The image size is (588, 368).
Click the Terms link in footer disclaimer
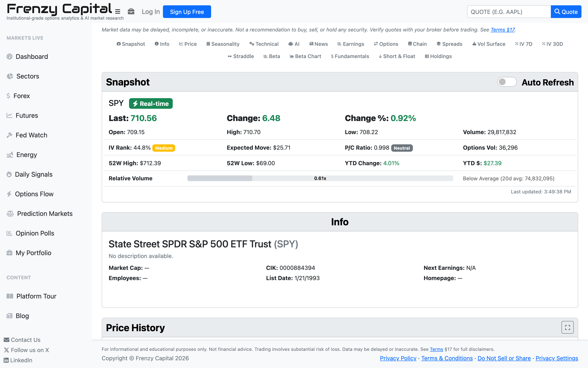tap(436, 349)
